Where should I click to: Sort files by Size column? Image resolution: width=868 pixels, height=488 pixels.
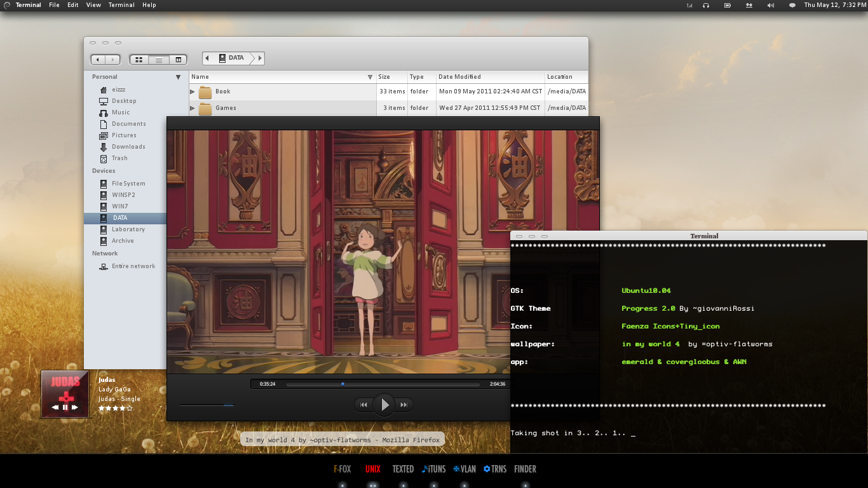[391, 77]
